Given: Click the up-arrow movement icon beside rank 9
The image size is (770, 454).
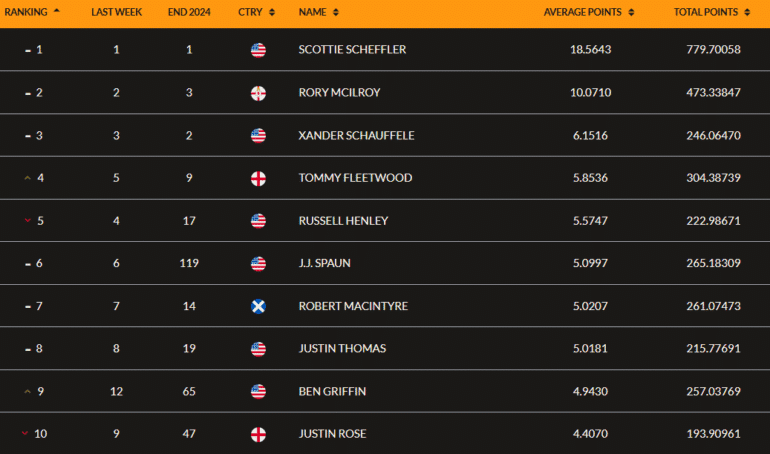Looking at the screenshot, I should pos(27,391).
